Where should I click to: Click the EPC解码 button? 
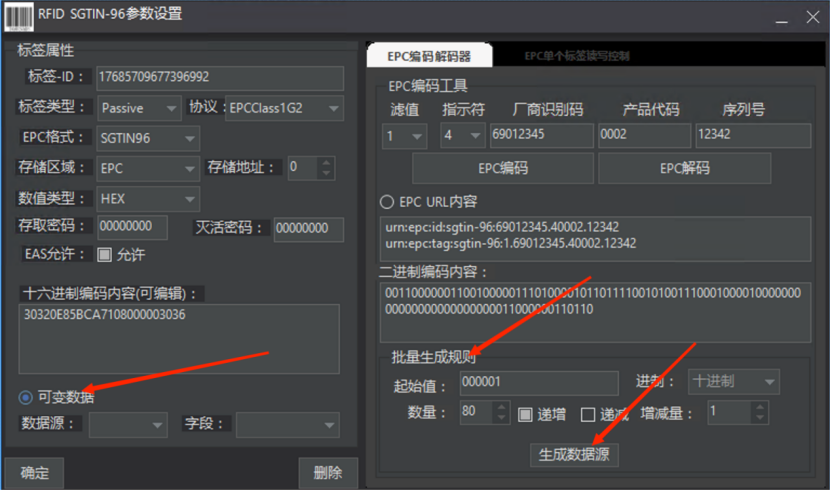684,168
